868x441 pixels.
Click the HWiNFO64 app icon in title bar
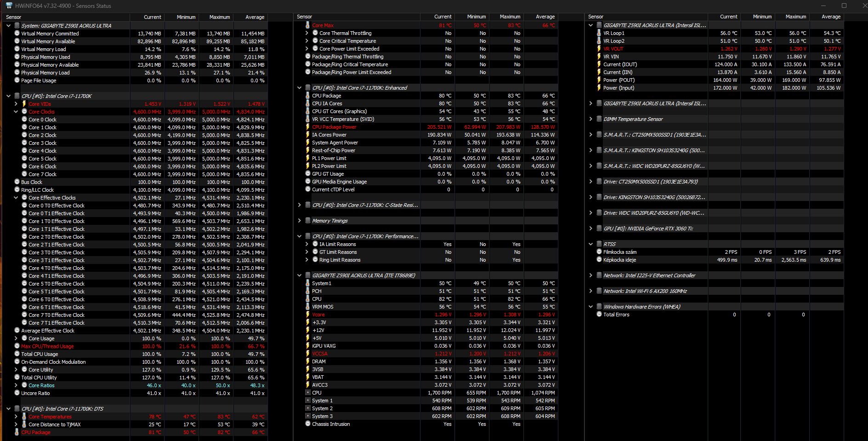click(9, 6)
